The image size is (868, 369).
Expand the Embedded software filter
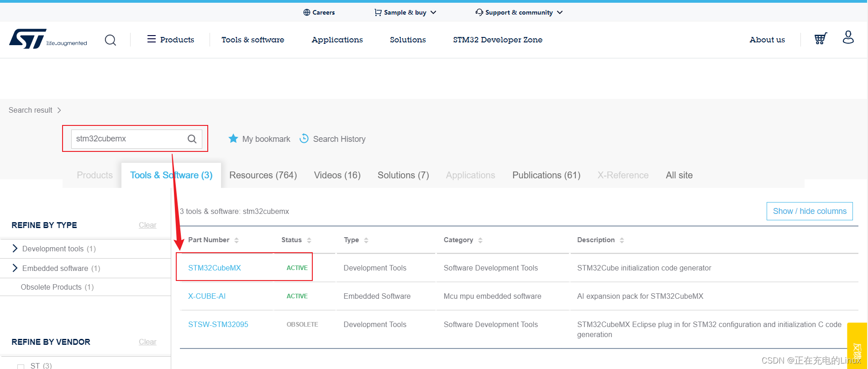(15, 268)
